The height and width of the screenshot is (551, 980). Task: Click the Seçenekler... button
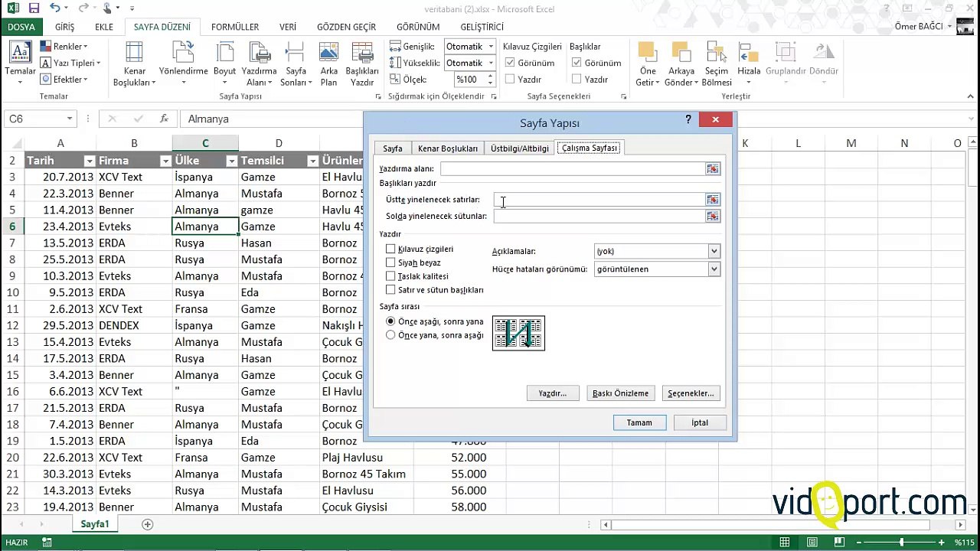[x=691, y=393]
